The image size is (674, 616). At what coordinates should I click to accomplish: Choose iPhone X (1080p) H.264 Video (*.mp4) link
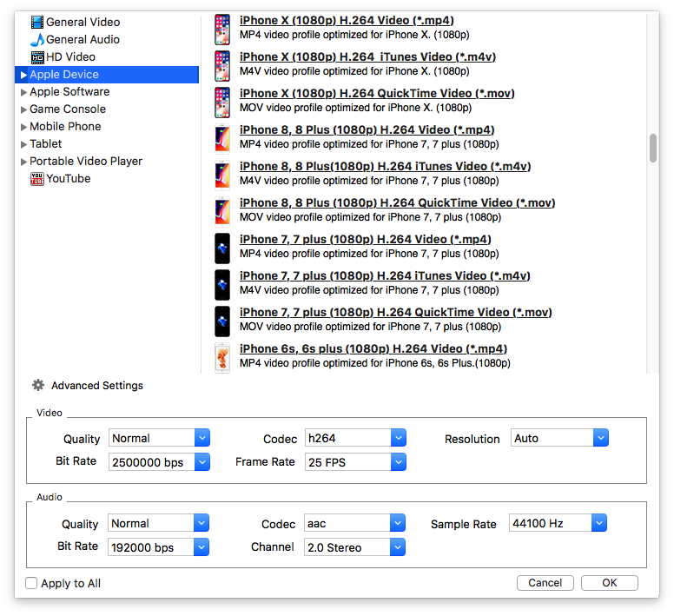[347, 21]
